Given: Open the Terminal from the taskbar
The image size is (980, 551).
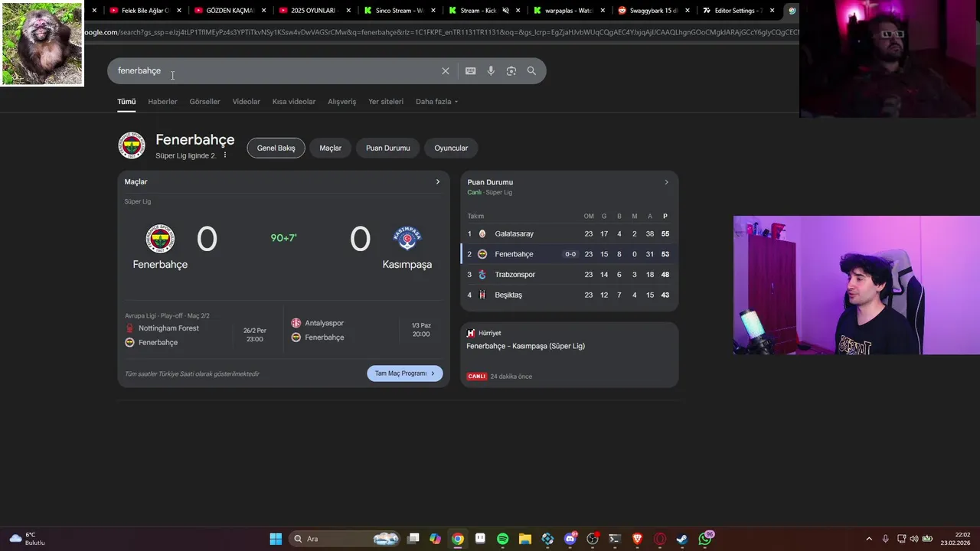Looking at the screenshot, I should 615,539.
